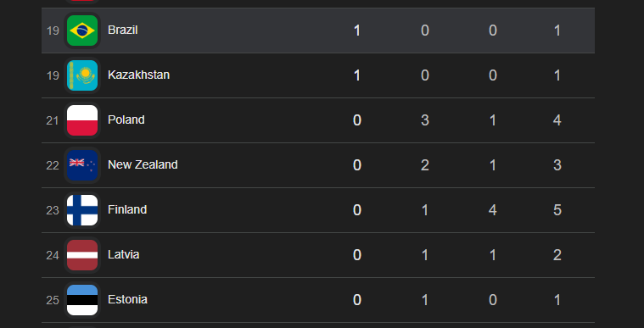The width and height of the screenshot is (644, 328).
Task: Click the Kazakhstan flag icon
Action: 82,75
